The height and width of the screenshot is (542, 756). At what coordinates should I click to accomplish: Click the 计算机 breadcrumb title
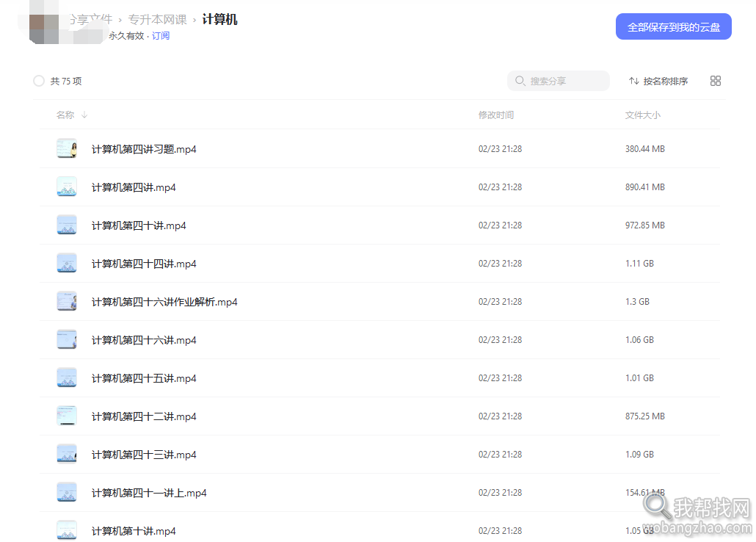pos(220,19)
